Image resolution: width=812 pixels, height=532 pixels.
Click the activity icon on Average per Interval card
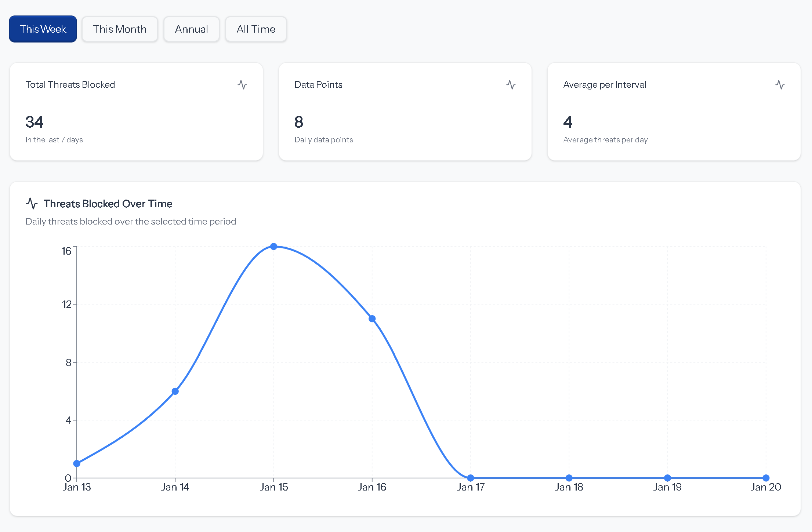780,85
